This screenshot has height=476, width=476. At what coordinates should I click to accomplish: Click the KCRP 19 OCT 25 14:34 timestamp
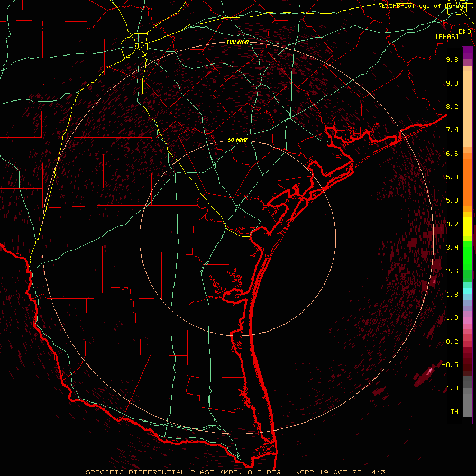click(342, 472)
